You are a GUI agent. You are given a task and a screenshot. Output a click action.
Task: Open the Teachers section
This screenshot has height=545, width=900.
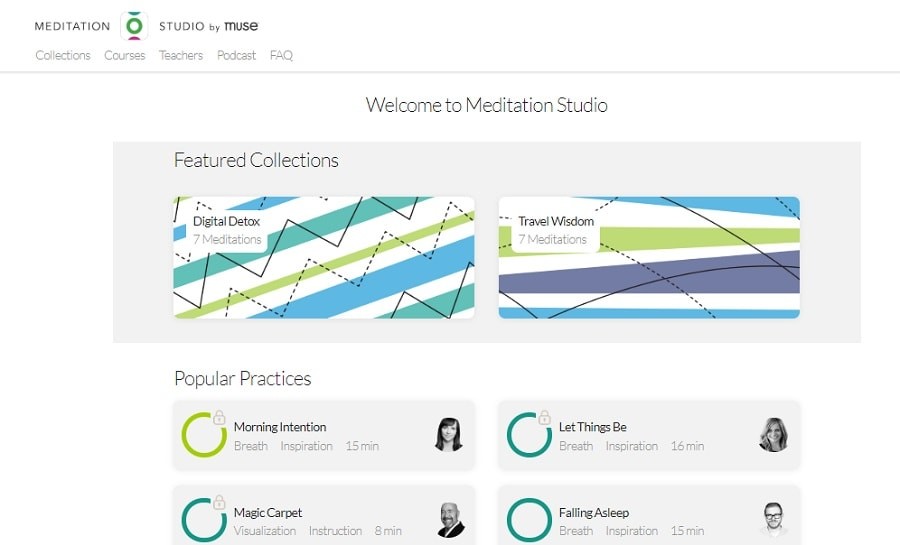coord(181,55)
